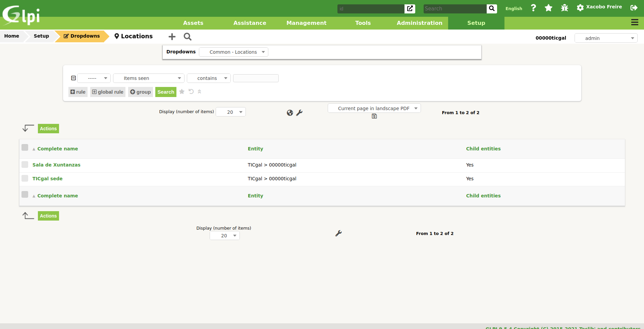
Task: Remove the search rule with minus icon
Action: coord(73,78)
